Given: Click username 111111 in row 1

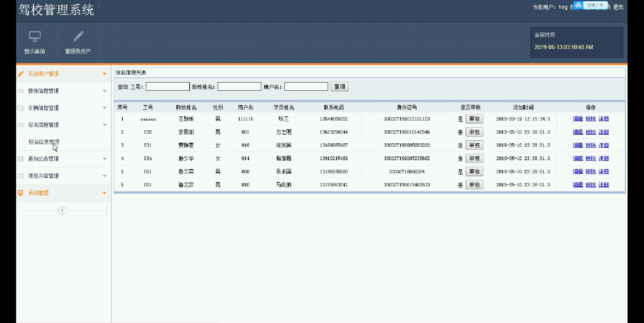Looking at the screenshot, I should [x=246, y=119].
